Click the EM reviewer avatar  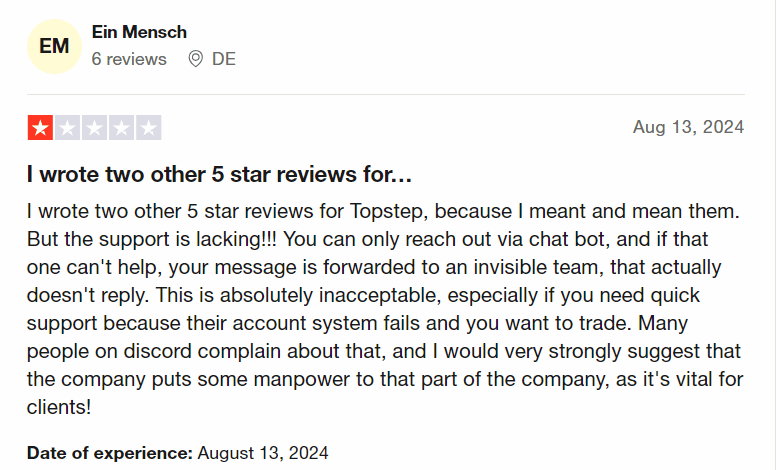pos(54,46)
